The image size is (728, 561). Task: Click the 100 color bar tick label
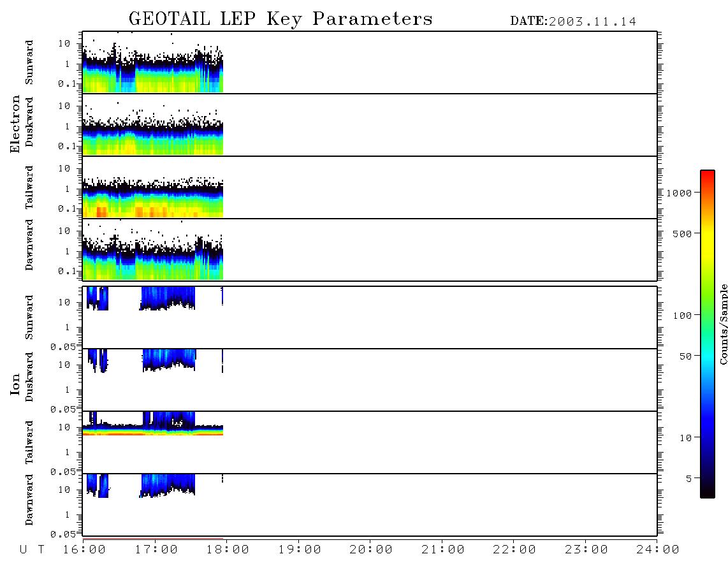[x=682, y=316]
